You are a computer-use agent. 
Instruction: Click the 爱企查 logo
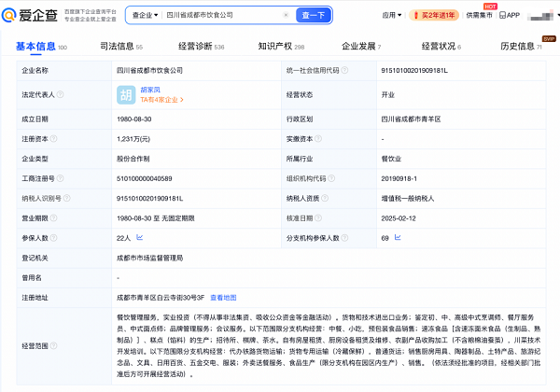pyautogui.click(x=31, y=16)
